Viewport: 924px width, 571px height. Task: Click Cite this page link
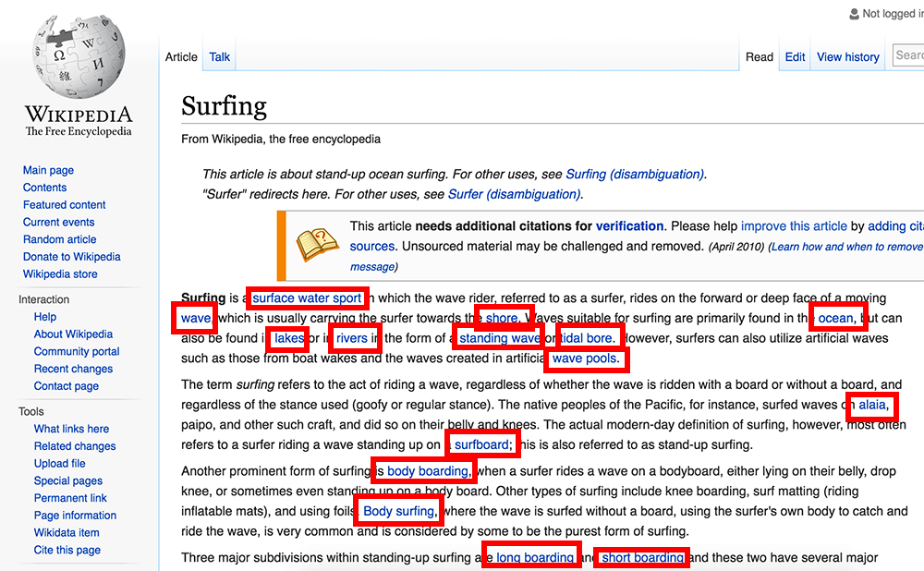coord(67,550)
